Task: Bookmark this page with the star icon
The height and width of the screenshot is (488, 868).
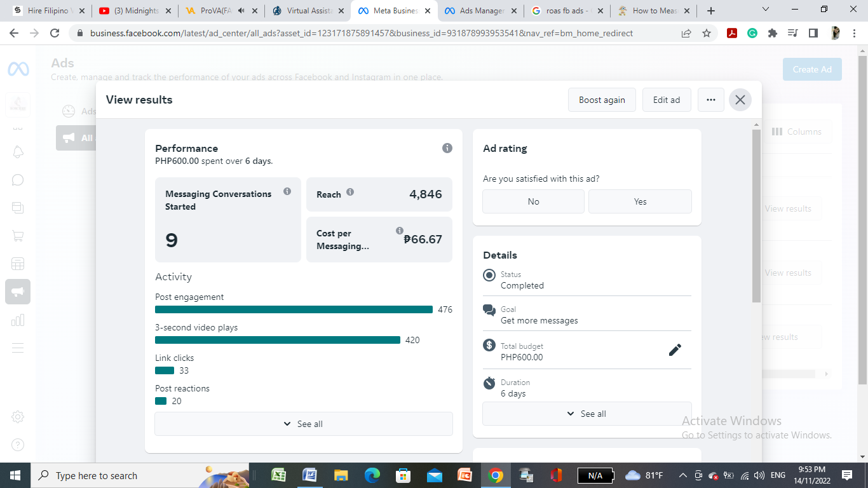Action: (707, 33)
